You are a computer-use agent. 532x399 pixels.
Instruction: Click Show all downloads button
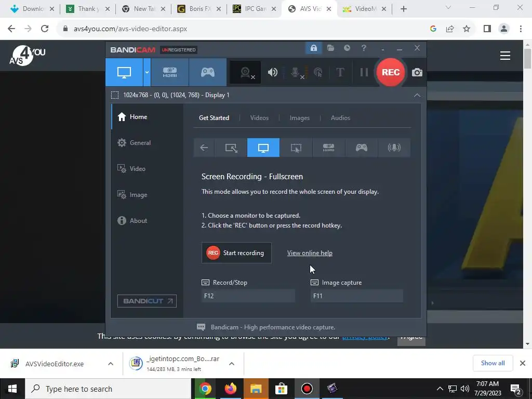pos(493,363)
